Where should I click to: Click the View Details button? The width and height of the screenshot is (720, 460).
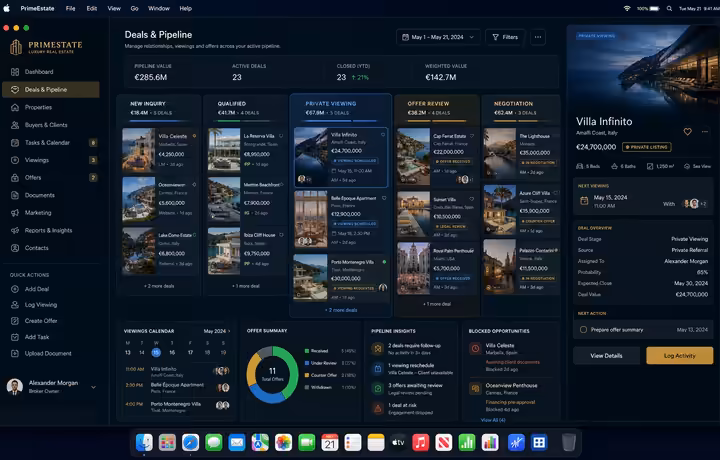pyautogui.click(x=606, y=356)
